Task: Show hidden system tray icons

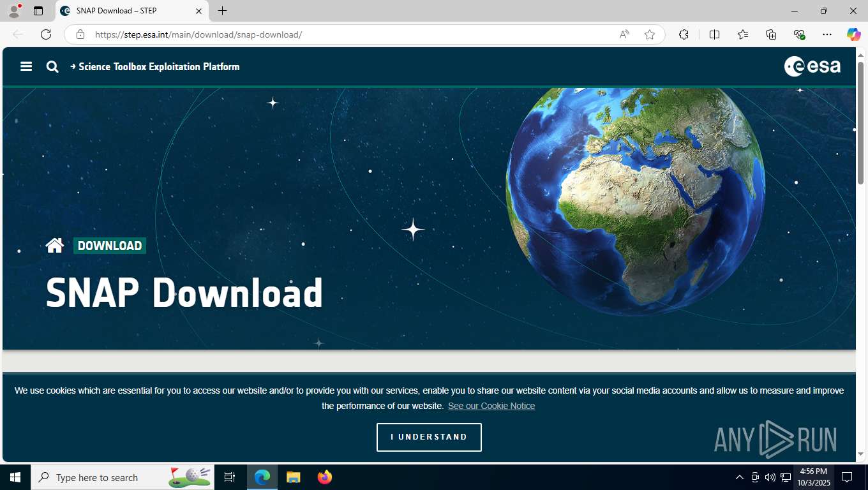Action: [739, 477]
